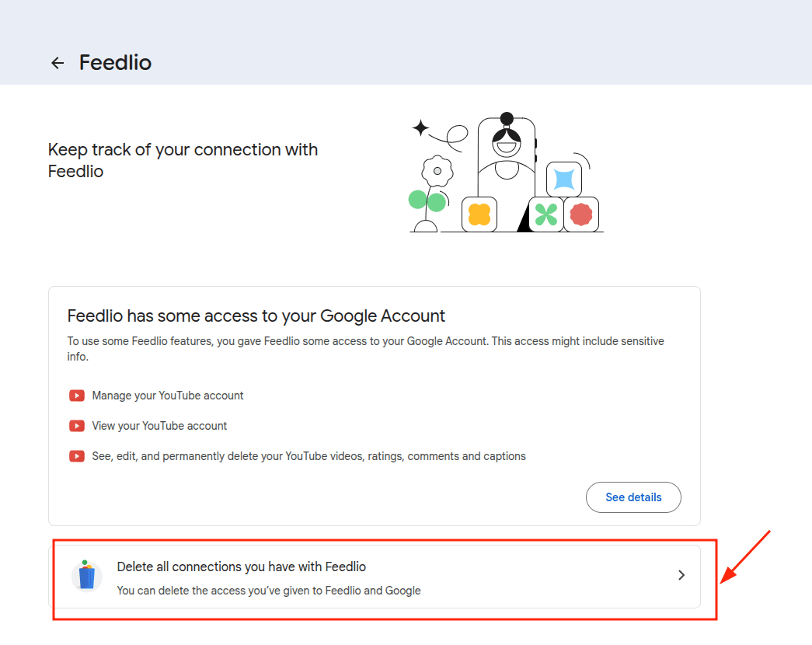
Task: Click YouTube icon beside "Manage your YouTube account"
Action: pyautogui.click(x=77, y=396)
